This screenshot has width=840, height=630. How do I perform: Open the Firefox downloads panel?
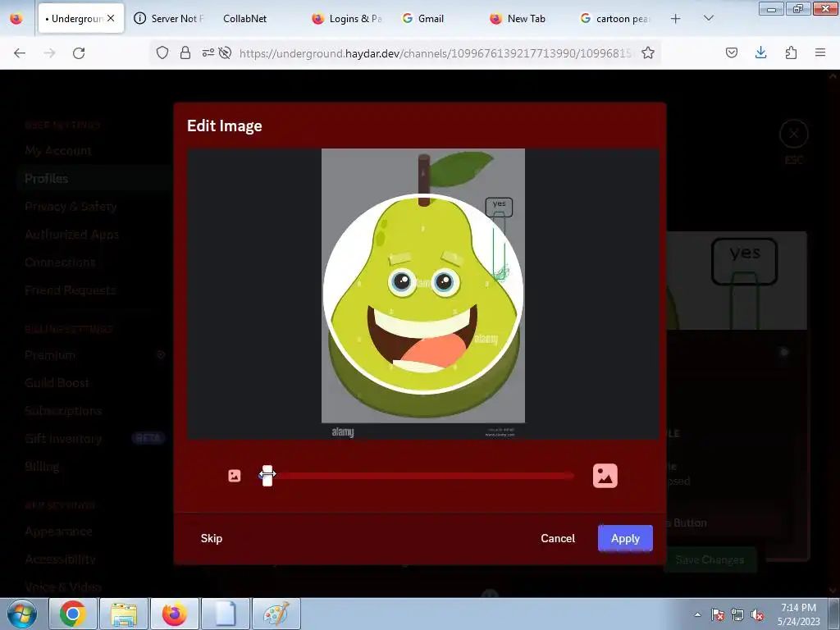[x=760, y=52]
